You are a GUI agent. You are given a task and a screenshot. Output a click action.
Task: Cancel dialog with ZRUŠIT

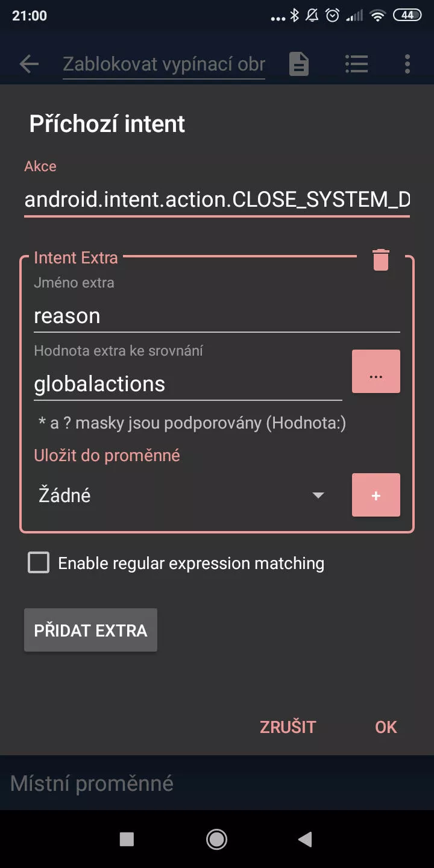[288, 727]
